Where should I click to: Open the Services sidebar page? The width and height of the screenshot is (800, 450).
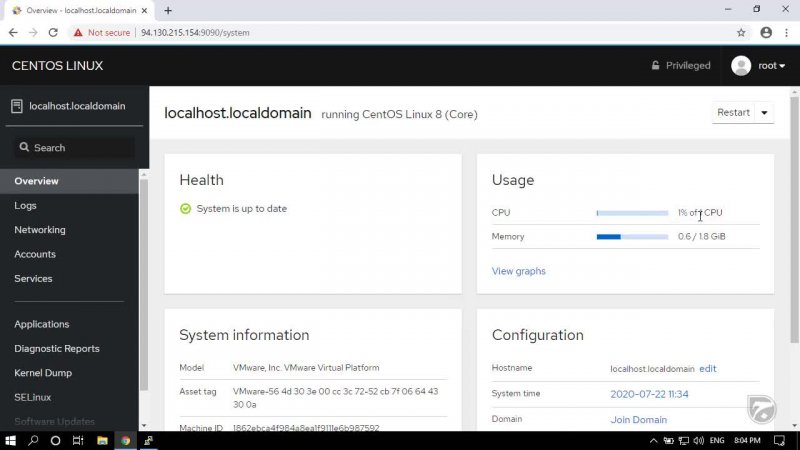33,279
